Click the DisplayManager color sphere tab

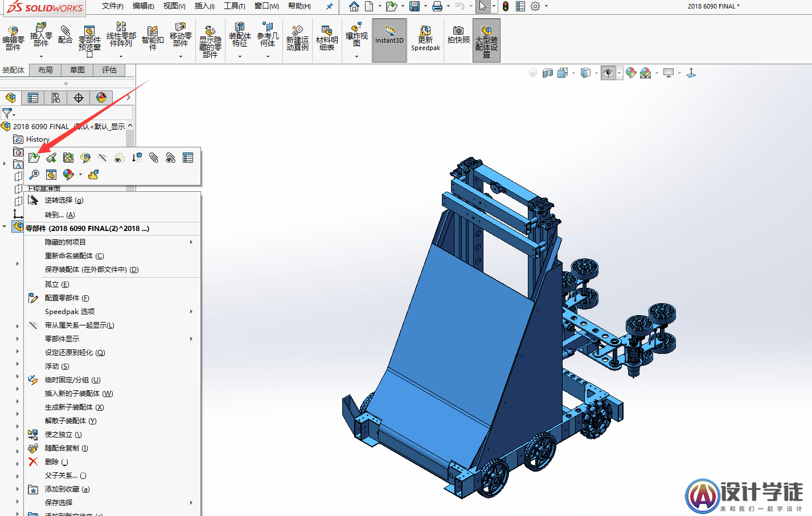[x=101, y=98]
